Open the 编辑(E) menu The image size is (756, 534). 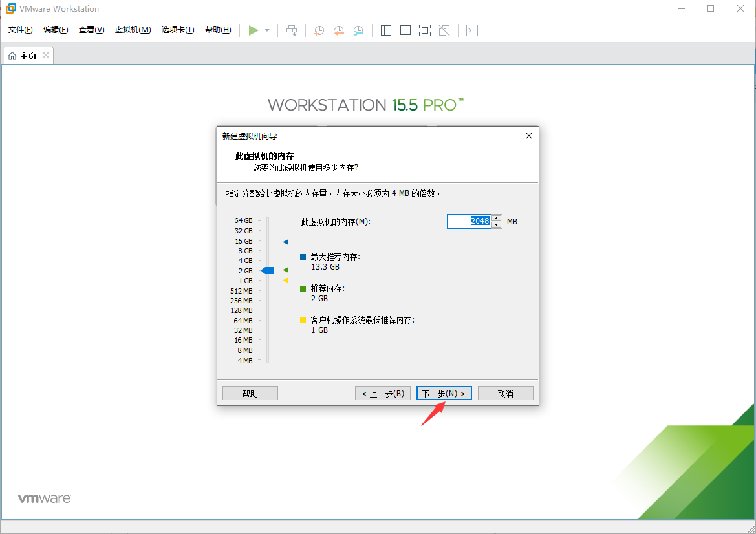[x=56, y=30]
